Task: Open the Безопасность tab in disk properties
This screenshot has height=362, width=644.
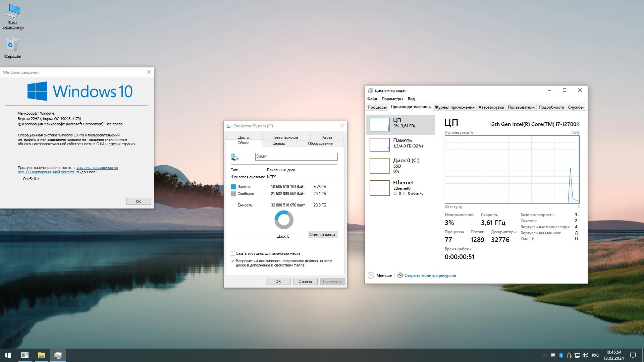Action: (x=286, y=137)
